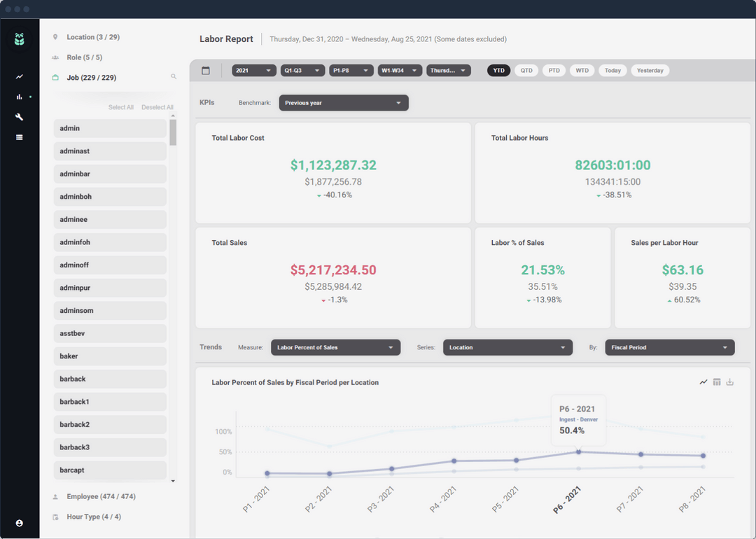The image size is (756, 539).
Task: Click the wrench settings icon in sidebar
Action: (x=19, y=117)
